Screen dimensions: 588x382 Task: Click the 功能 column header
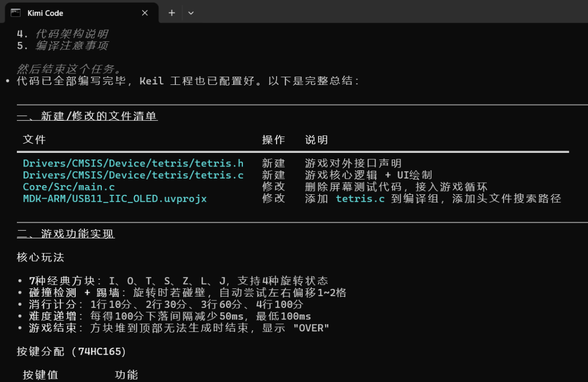click(x=126, y=374)
